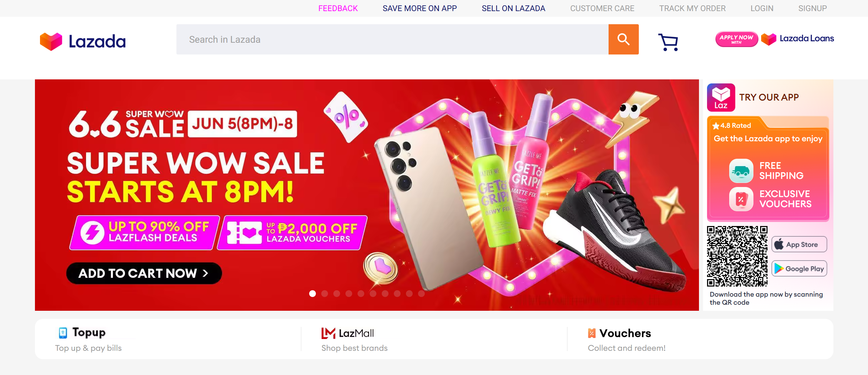This screenshot has height=375, width=868.
Task: Open Track My Order menu
Action: (692, 8)
